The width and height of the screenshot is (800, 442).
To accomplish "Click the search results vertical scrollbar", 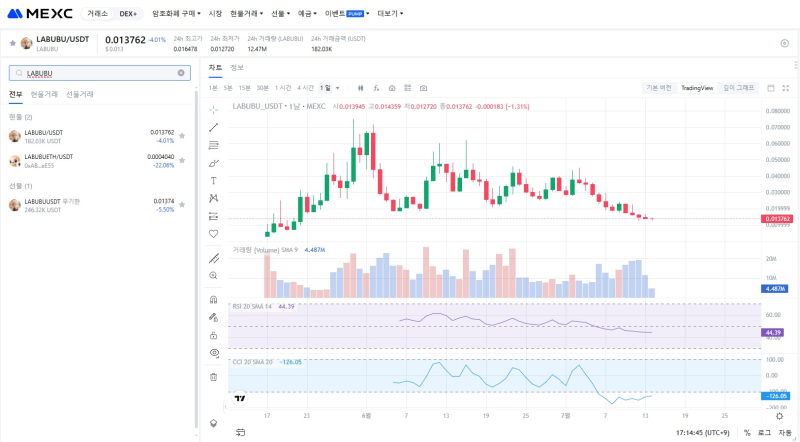I will 197,260.
